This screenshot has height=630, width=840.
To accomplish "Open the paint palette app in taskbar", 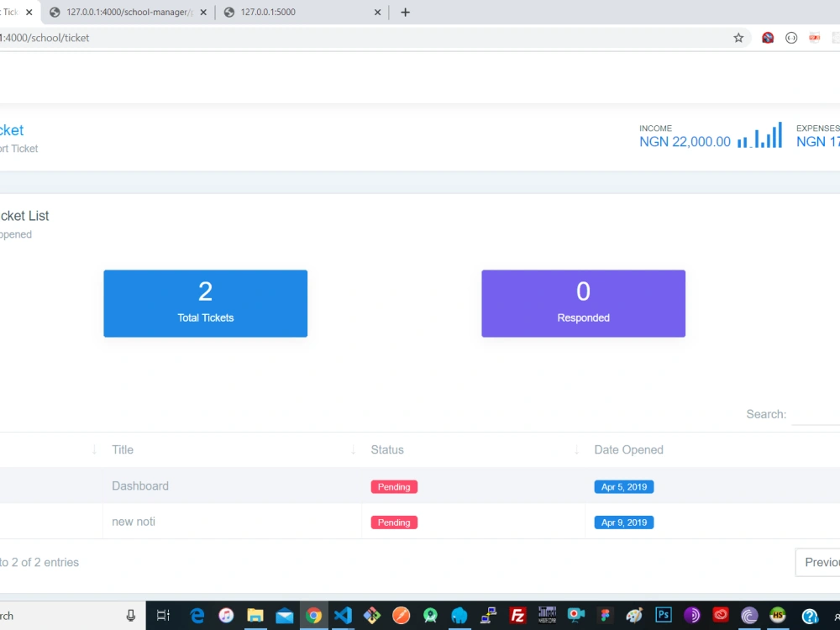I will point(634,616).
